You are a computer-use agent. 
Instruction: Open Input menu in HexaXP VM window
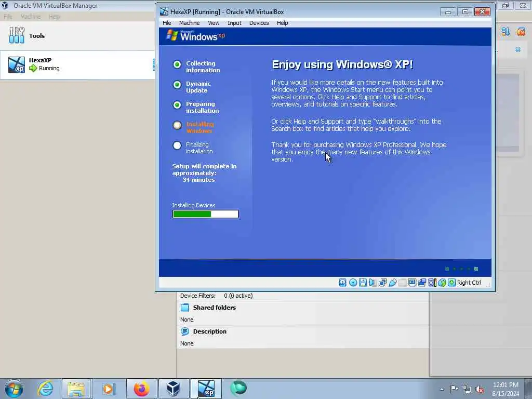[x=234, y=23]
